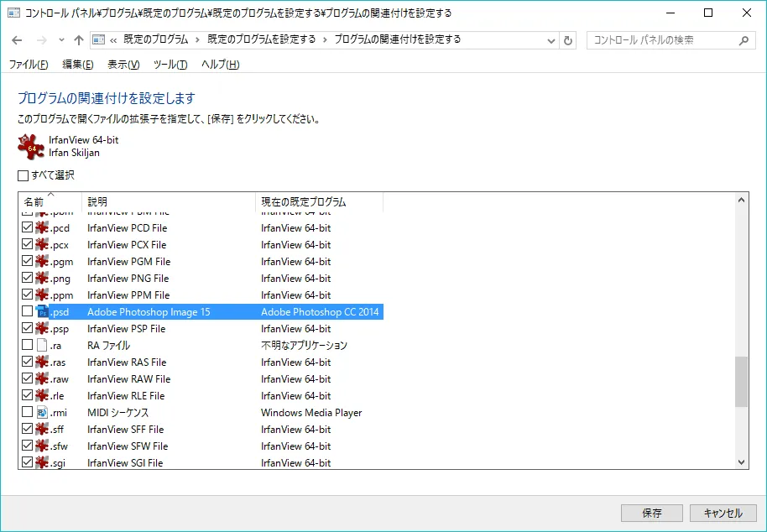Image resolution: width=767 pixels, height=532 pixels.
Task: Expand the 既定のプログラム breadcrumb chevron
Action: pyautogui.click(x=197, y=39)
